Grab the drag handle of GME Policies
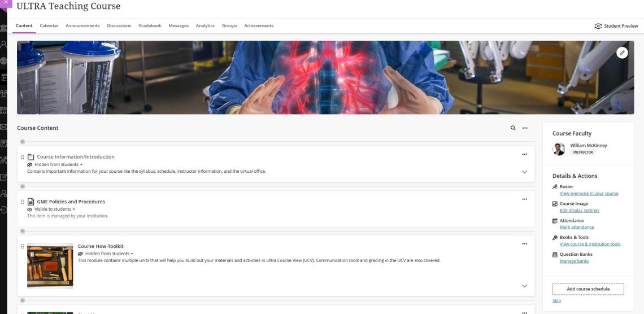This screenshot has height=314, width=644. pyautogui.click(x=23, y=202)
